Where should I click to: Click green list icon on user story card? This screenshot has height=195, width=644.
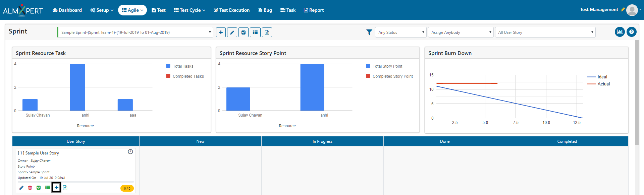click(48, 188)
